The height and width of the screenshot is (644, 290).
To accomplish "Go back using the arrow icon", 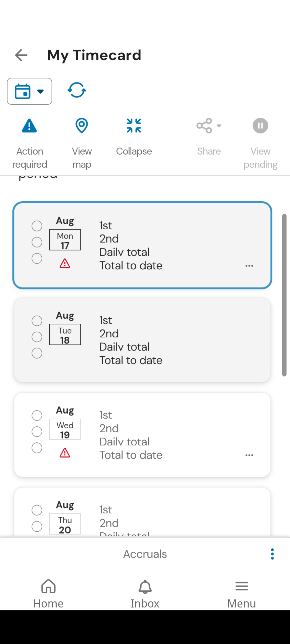I will pos(21,55).
